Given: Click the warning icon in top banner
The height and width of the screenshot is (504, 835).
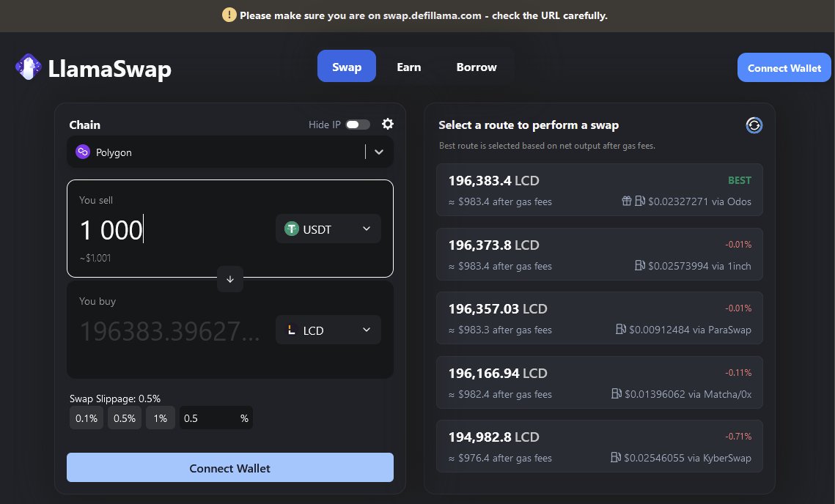Looking at the screenshot, I should point(229,15).
